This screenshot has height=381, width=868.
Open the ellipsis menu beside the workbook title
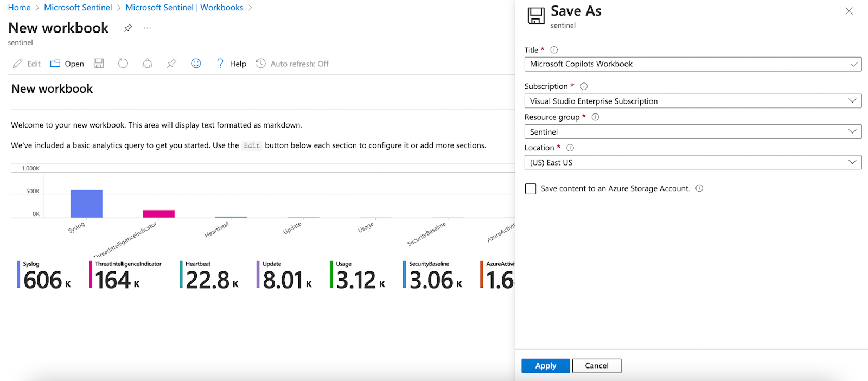148,28
